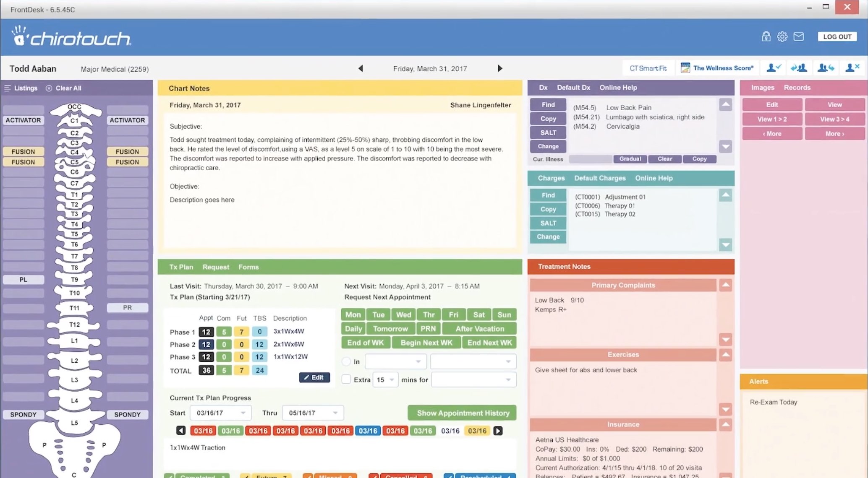Advance to next day with right arrow
The image size is (868, 478).
pos(499,68)
